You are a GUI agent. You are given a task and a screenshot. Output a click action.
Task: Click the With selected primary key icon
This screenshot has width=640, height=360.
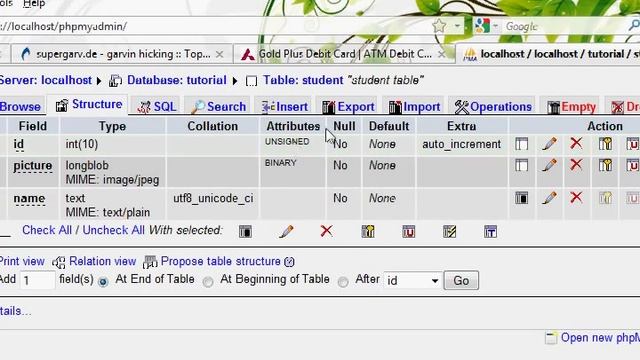(368, 231)
